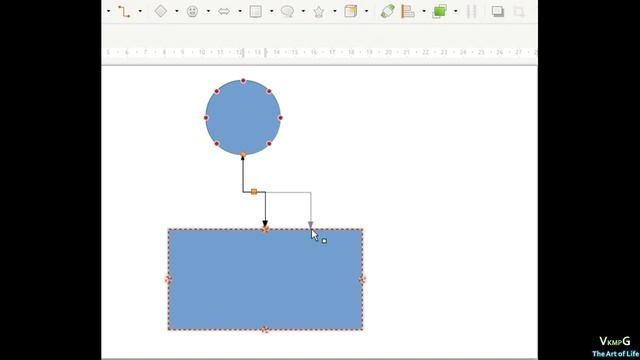
Task: Click the green Rotate tool icon
Action: click(x=387, y=11)
